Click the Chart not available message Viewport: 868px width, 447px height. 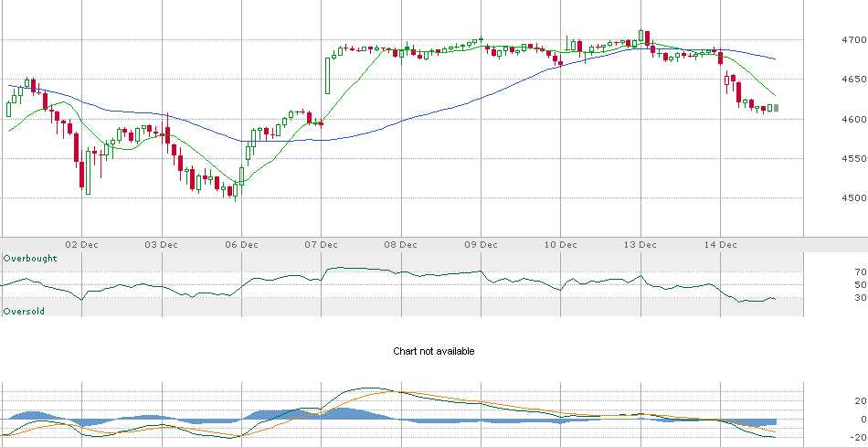pyautogui.click(x=433, y=351)
